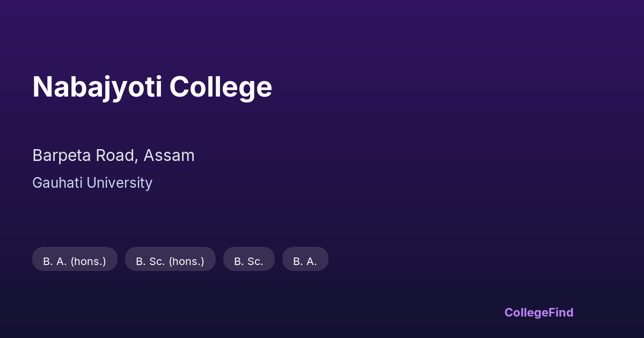The width and height of the screenshot is (644, 338).
Task: Click the word College in the main heading
Action: point(221,87)
